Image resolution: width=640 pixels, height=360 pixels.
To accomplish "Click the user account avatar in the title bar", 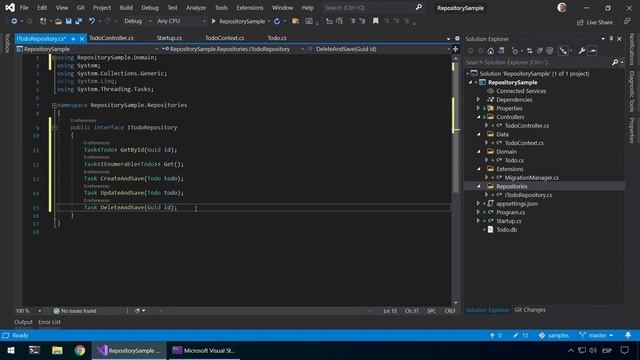I will click(x=562, y=7).
